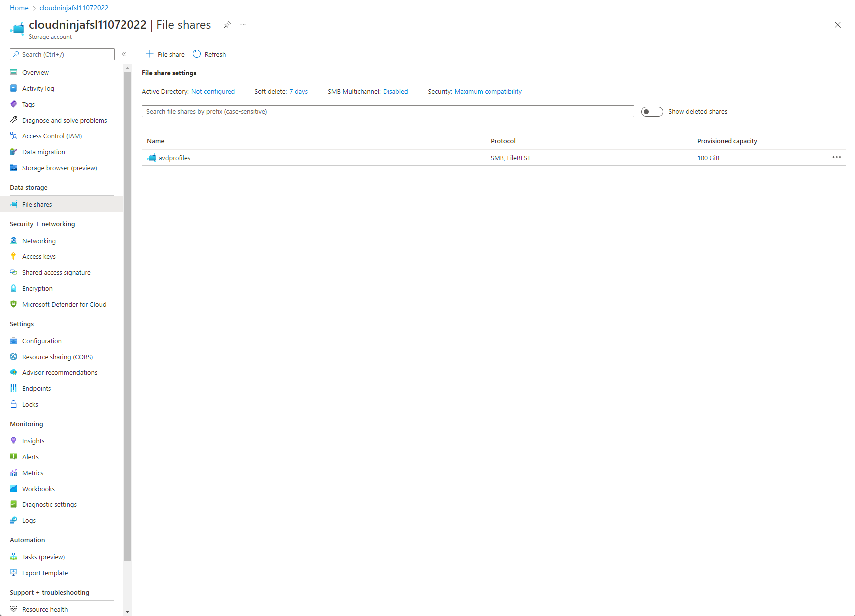
Task: Click the sidebar scrollbar up arrow
Action: pos(128,68)
